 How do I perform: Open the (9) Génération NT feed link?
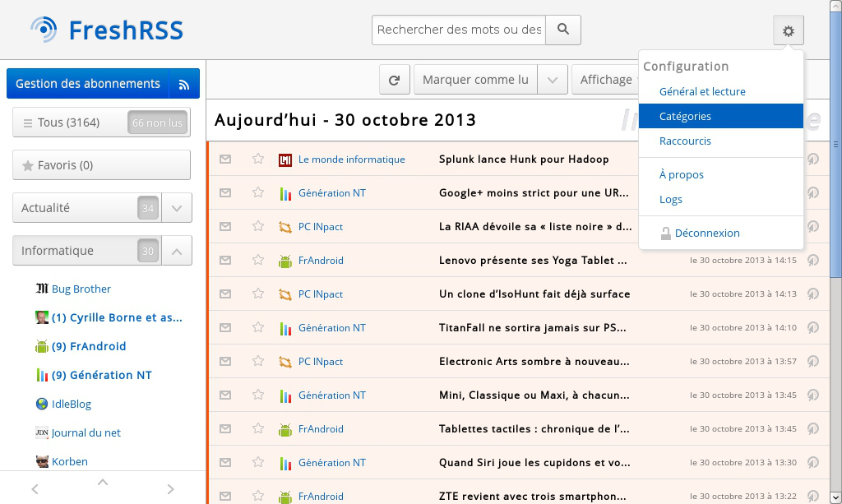pyautogui.click(x=101, y=375)
